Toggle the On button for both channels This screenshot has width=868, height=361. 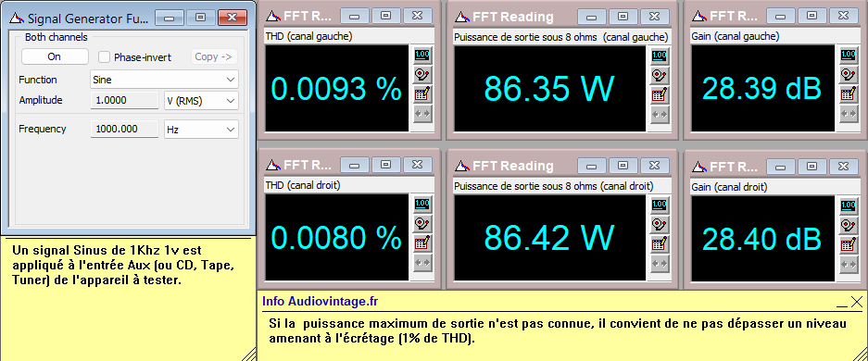(x=55, y=56)
